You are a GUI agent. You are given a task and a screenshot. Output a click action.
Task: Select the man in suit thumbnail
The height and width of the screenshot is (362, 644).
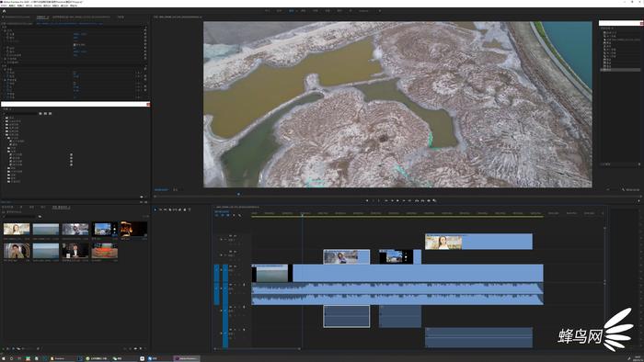pyautogui.click(x=75, y=250)
